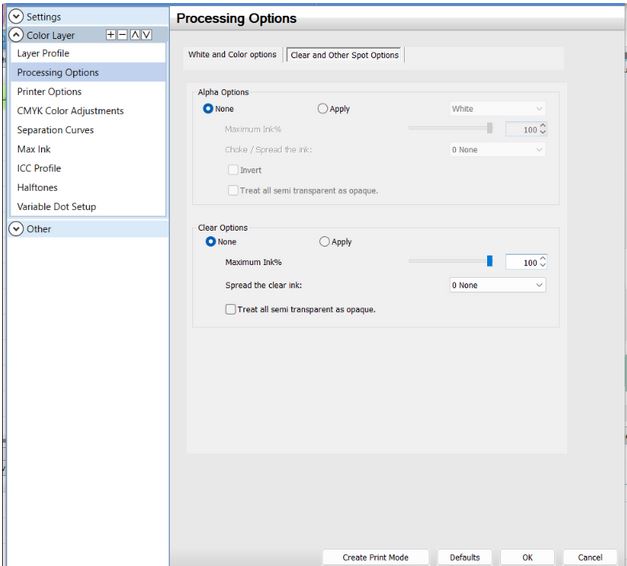
Task: Open Variable Dot Setup
Action: [88, 207]
